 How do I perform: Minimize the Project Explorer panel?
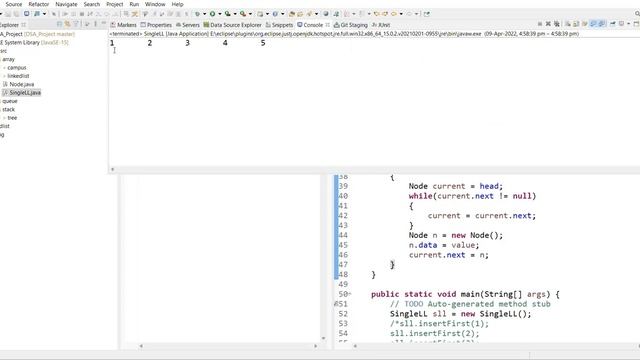pos(104,24)
